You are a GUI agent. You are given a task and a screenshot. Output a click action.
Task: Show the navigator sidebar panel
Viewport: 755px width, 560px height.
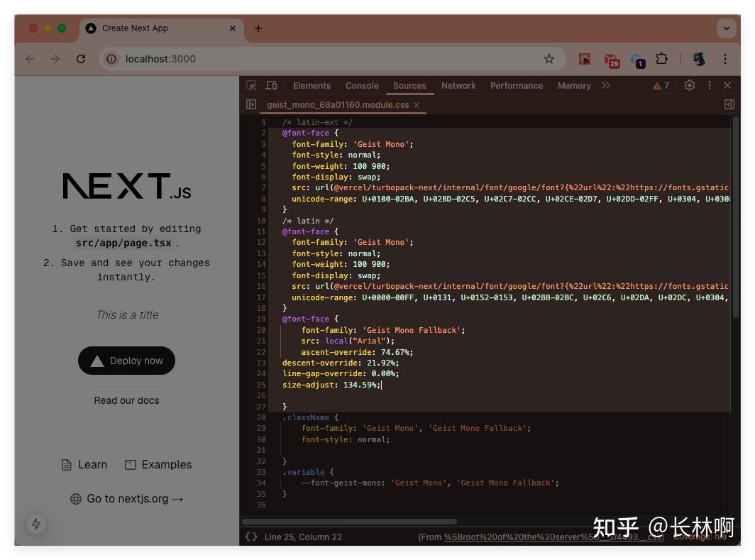[x=251, y=104]
